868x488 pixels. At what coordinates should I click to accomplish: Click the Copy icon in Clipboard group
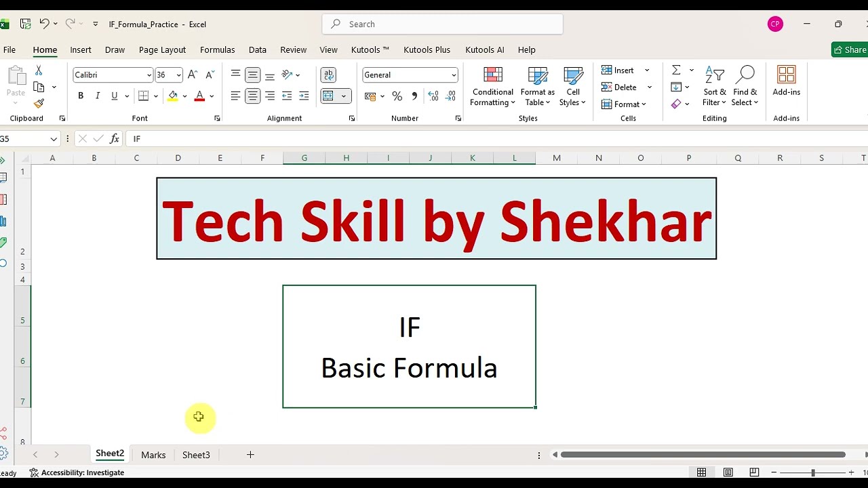coord(39,87)
